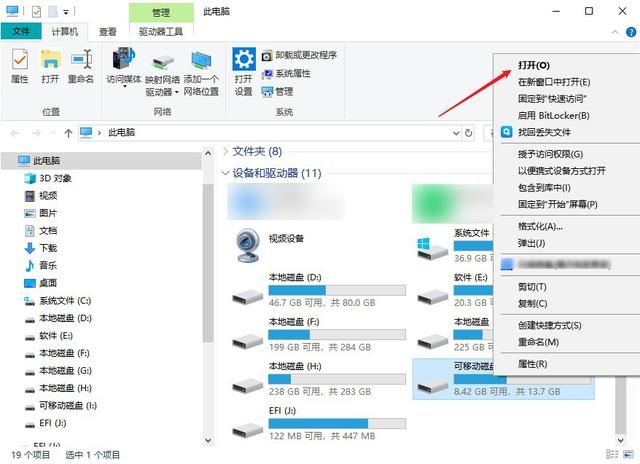The width and height of the screenshot is (640, 464).
Task: Collapse the 设备和驱动器 (11) group
Action: click(x=225, y=173)
